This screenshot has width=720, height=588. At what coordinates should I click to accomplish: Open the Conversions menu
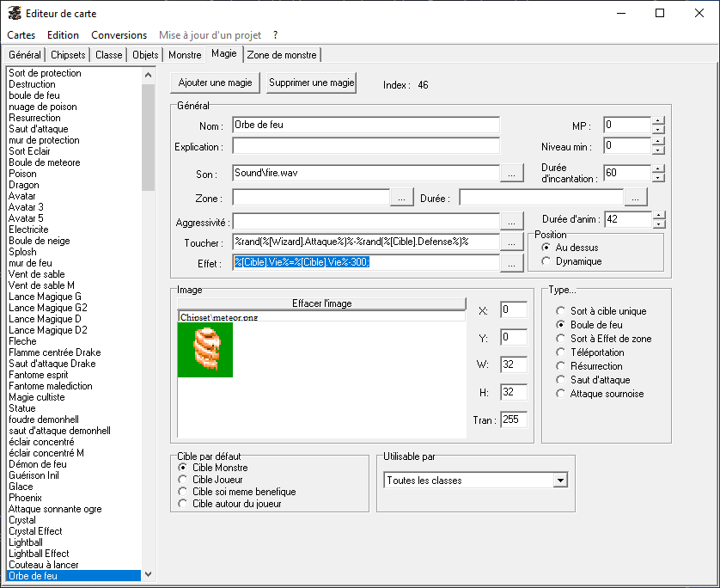point(119,35)
